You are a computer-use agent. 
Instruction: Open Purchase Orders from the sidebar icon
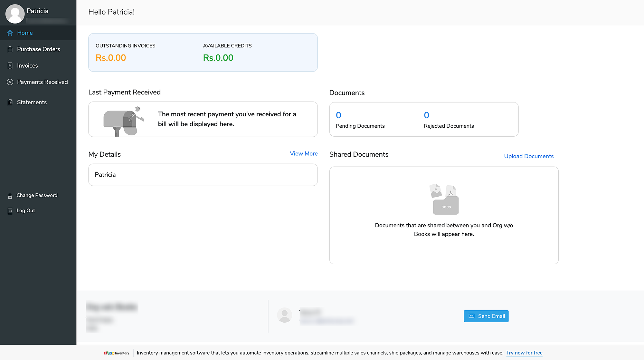(10, 49)
